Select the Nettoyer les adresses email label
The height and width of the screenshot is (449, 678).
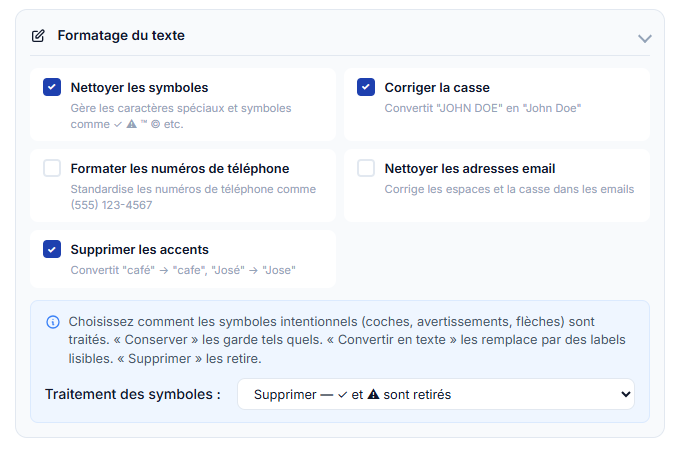(470, 168)
